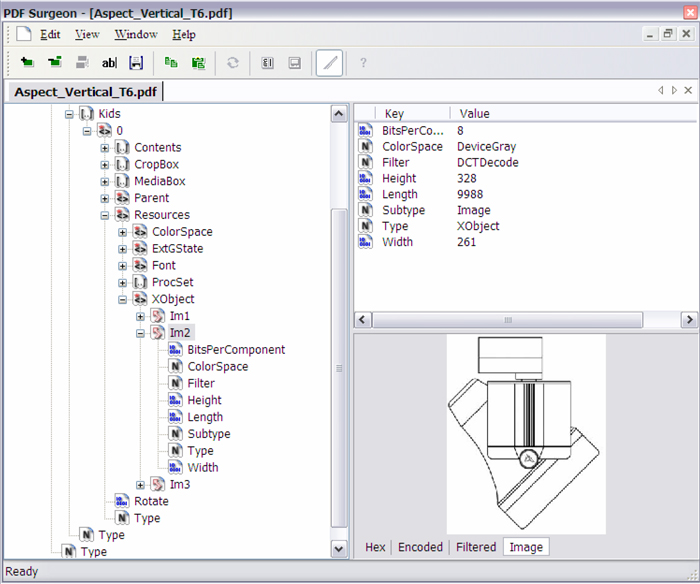Image resolution: width=700 pixels, height=584 pixels.
Task: Select the Im2 tree item label
Action: (180, 333)
